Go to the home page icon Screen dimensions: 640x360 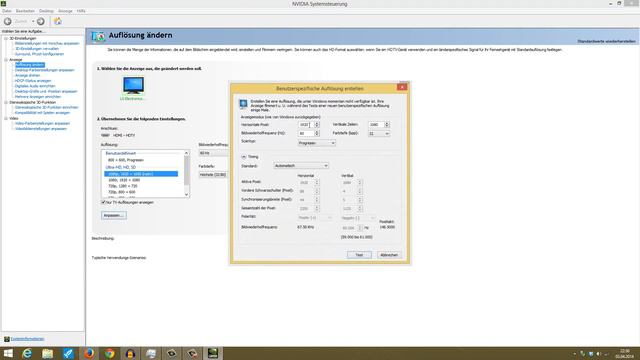[x=58, y=21]
